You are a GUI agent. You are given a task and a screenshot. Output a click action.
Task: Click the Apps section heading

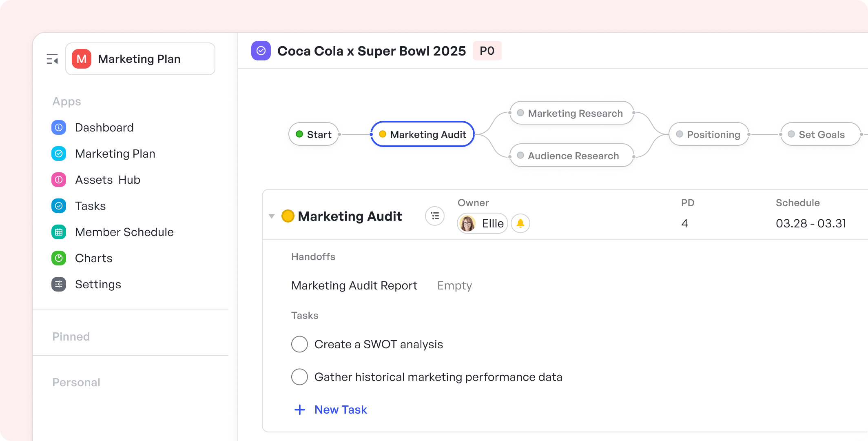66,101
